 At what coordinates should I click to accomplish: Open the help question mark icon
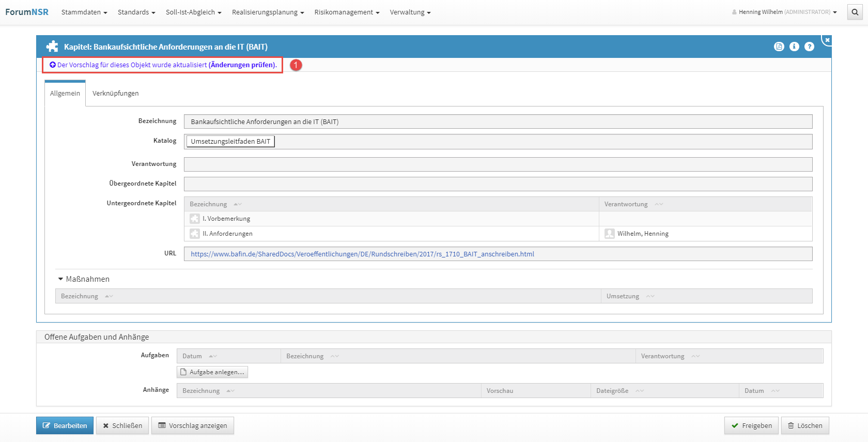(x=809, y=47)
